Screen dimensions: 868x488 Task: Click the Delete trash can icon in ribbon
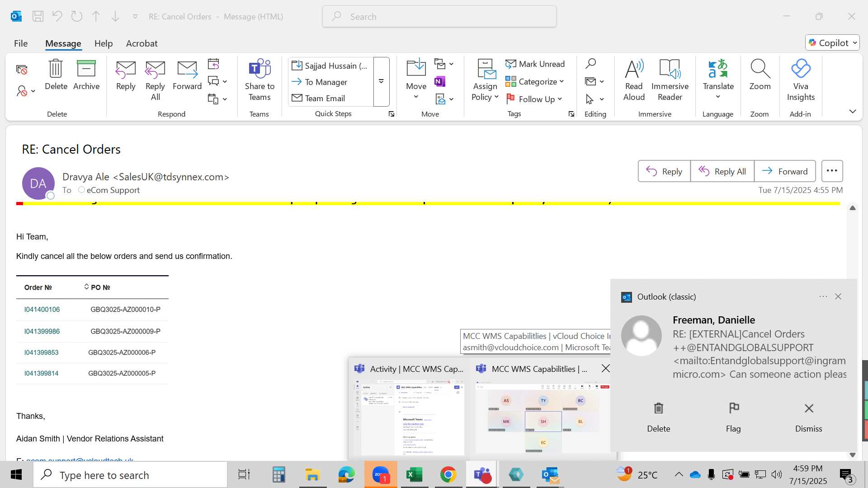56,75
